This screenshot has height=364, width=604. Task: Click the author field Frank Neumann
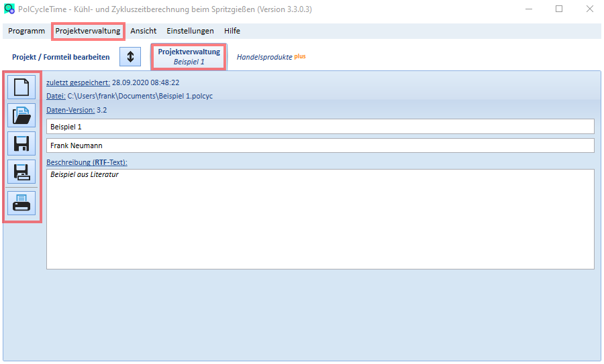coord(320,145)
